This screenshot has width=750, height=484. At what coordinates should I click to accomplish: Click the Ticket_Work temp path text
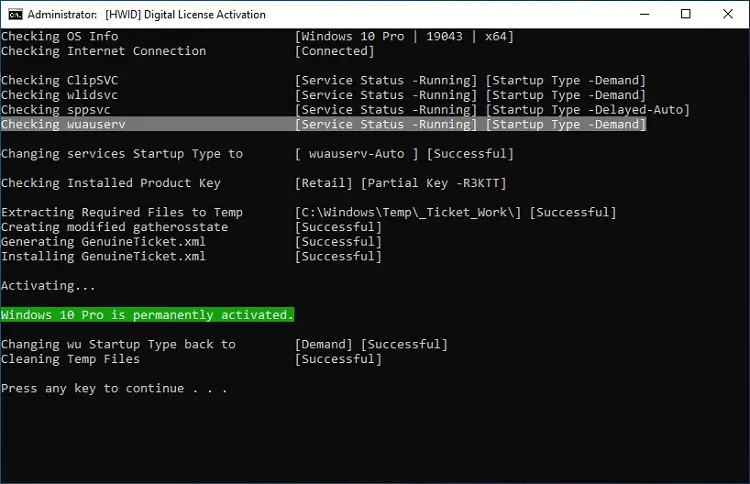(x=408, y=212)
